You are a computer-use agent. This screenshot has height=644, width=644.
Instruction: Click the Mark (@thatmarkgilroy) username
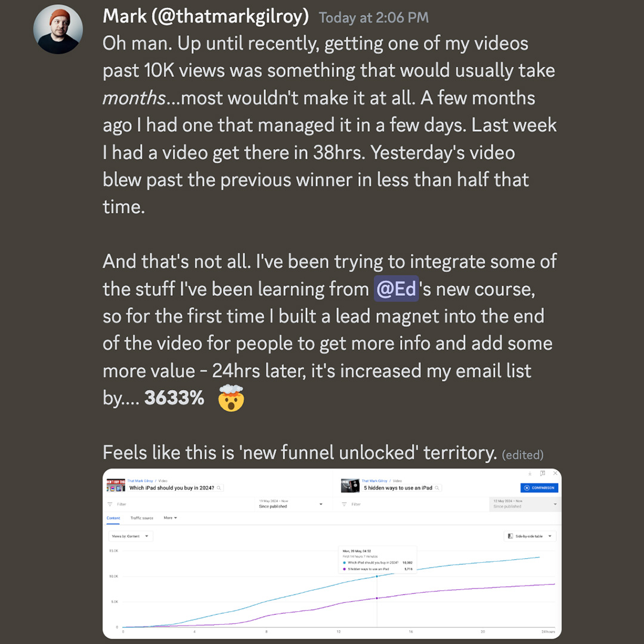(205, 17)
